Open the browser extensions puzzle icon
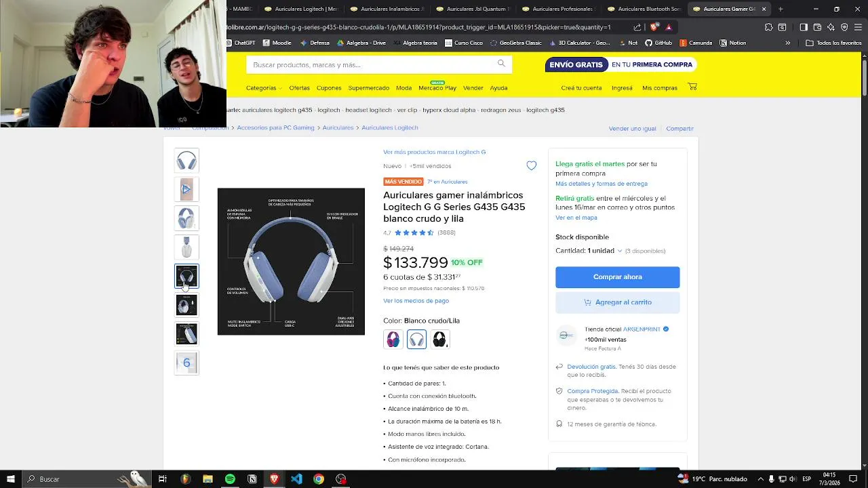The height and width of the screenshot is (488, 868). coord(768,27)
